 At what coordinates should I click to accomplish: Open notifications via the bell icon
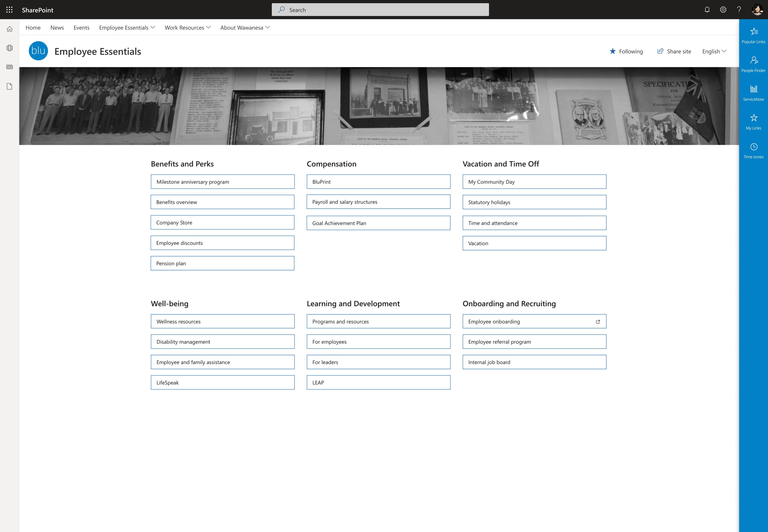[x=707, y=10]
